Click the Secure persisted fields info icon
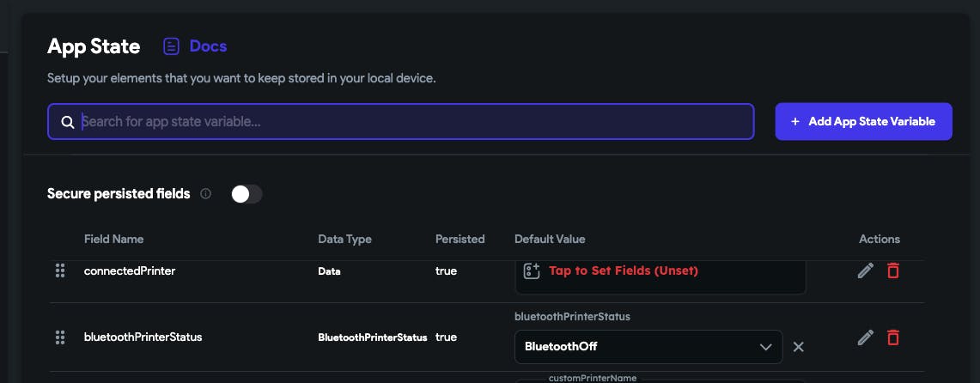 (205, 194)
